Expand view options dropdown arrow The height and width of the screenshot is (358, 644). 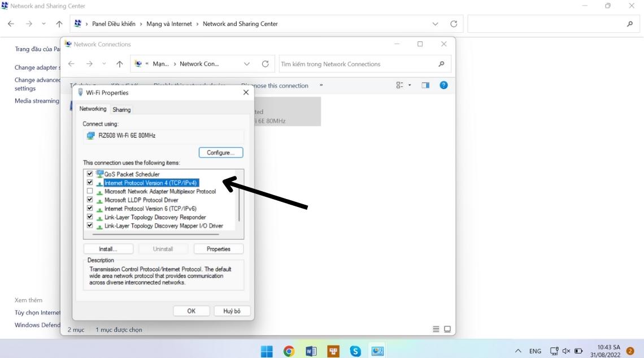coord(410,85)
